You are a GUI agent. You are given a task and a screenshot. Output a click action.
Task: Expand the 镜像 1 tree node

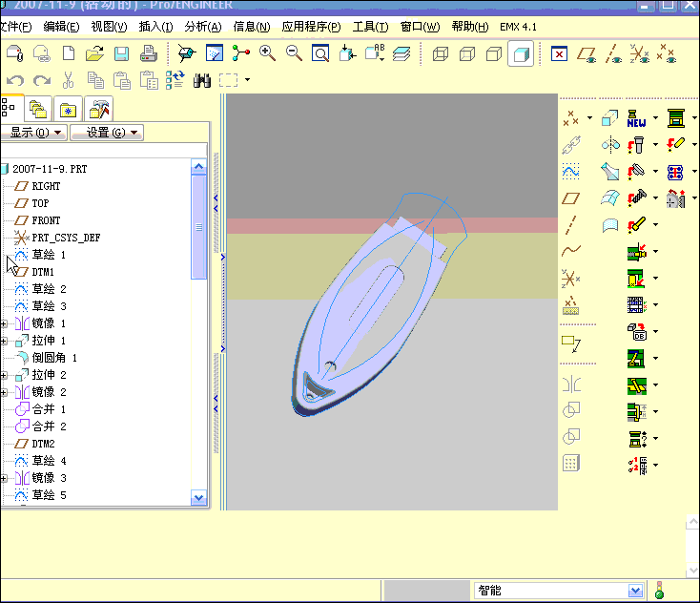(x=4, y=323)
